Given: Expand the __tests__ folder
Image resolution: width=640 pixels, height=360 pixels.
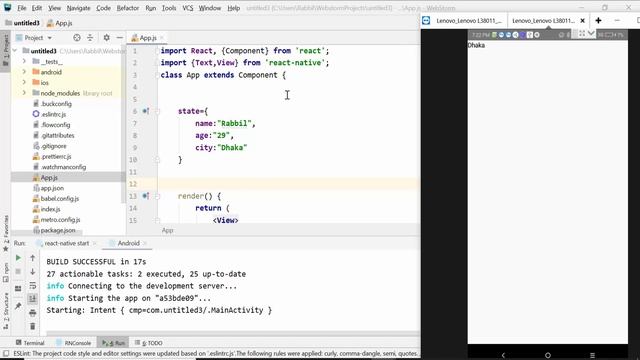Looking at the screenshot, I should 24,61.
